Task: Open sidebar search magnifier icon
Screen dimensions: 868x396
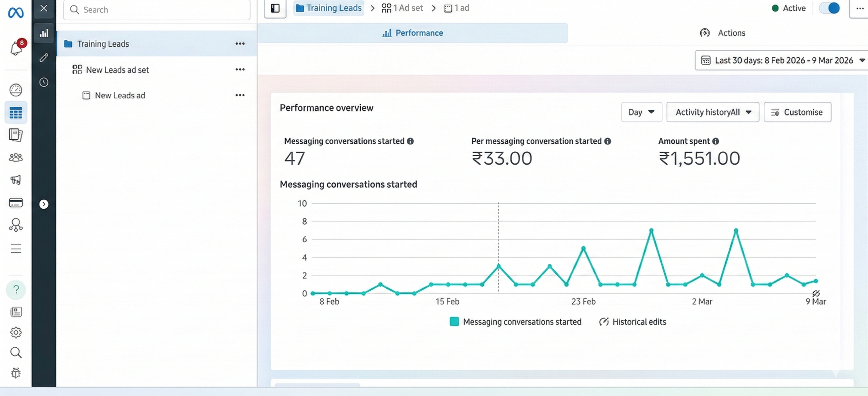Action: pyautogui.click(x=16, y=353)
